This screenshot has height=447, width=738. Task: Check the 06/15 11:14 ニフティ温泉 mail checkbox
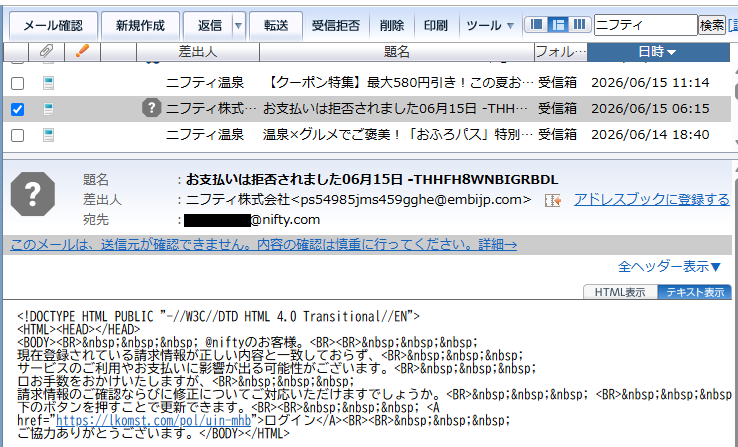tap(17, 84)
